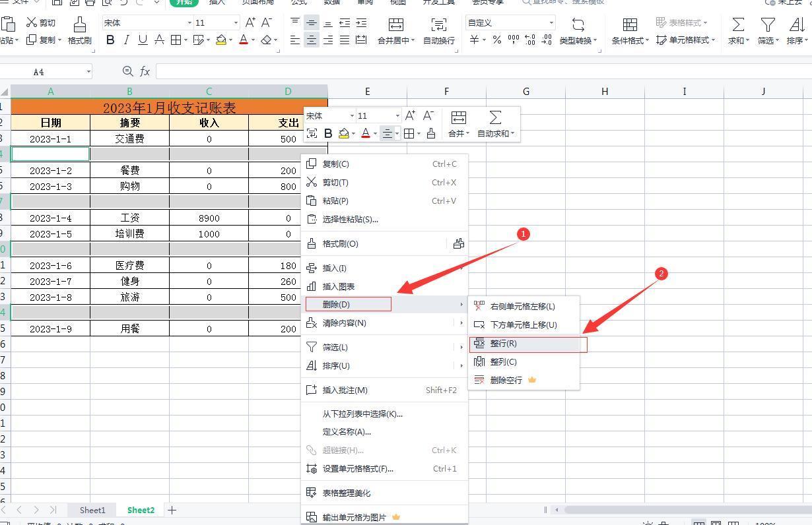Click the decrease indent icon in ribbon
The height and width of the screenshot is (525, 812).
tap(345, 22)
